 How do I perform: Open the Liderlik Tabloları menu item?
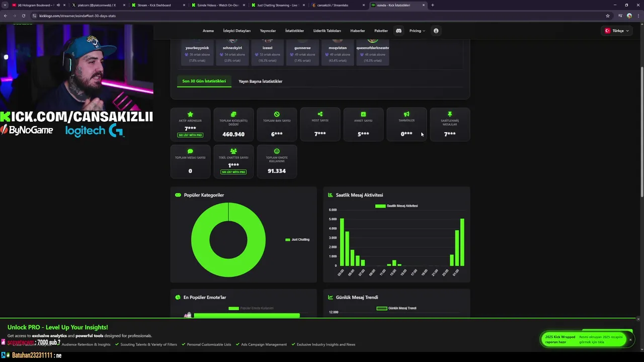pos(327,31)
